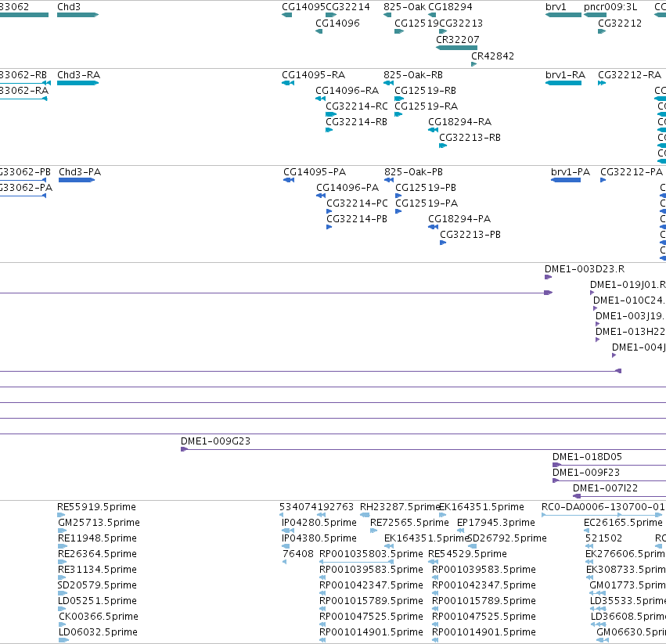Select the 521502 EST feature

coord(589,547)
